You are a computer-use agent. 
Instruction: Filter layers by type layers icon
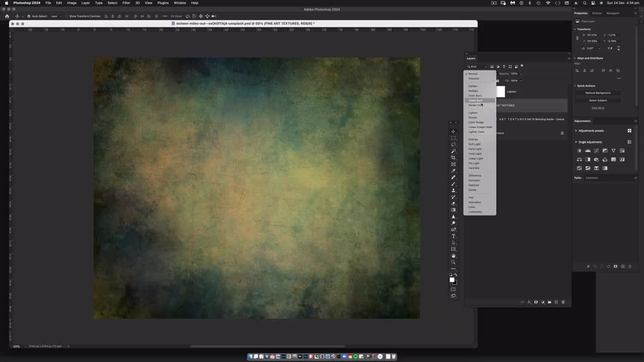click(504, 66)
